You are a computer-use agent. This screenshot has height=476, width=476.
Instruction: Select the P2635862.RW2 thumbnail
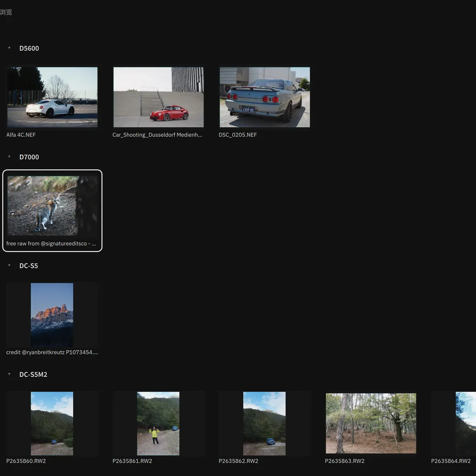tap(265, 423)
